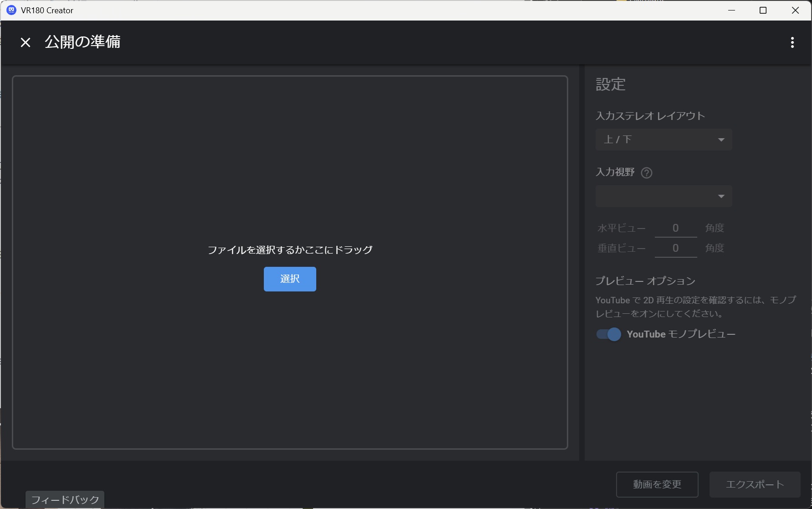Open the three-dot overflow menu
Viewport: 812px width, 509px height.
792,42
